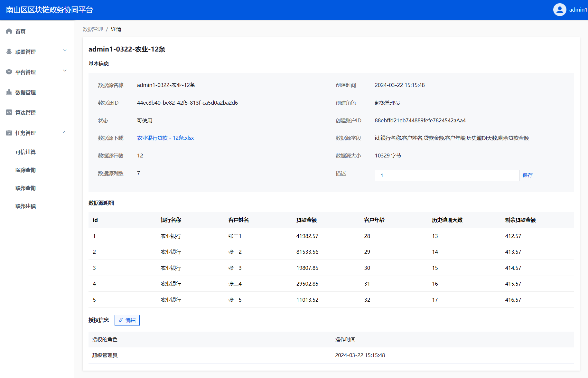Screen dimensions: 588x378
Task: Click the 客户年龄 column header
Action: 374,220
